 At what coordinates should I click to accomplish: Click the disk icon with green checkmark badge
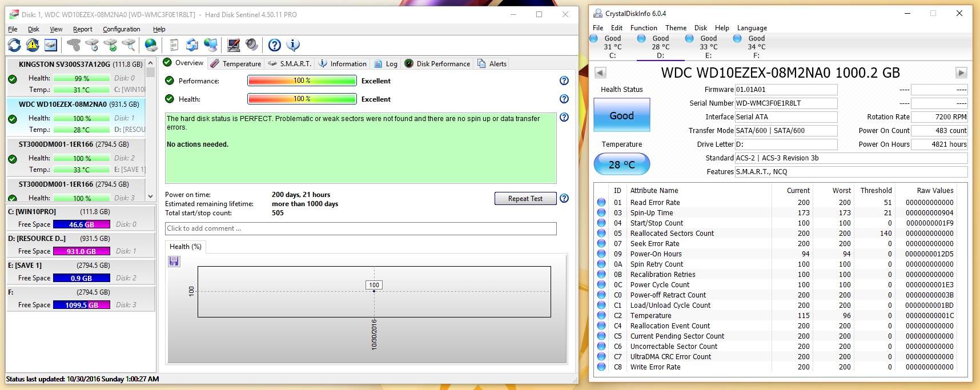(110, 45)
